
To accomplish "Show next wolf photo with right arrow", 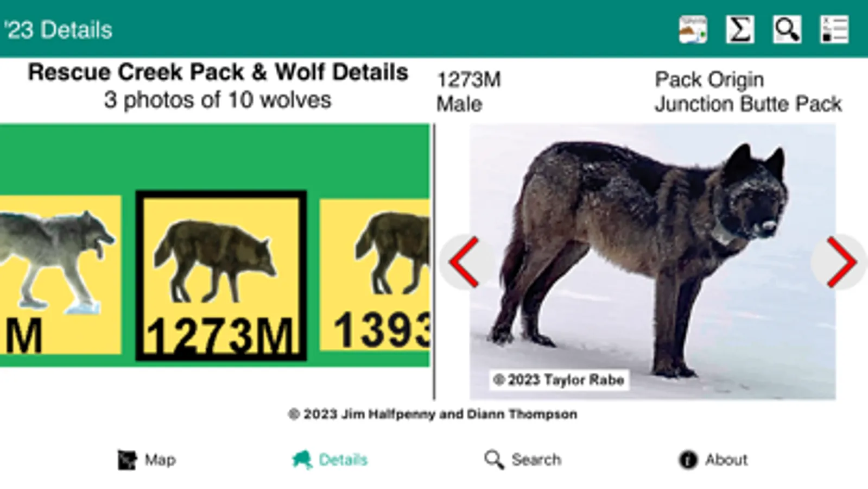I will coord(840,262).
